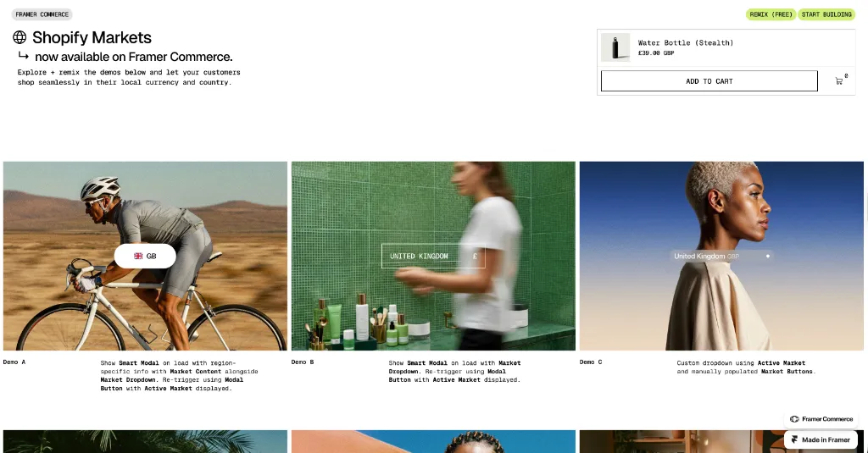Click the Water Bottle product thumbnail

pyautogui.click(x=615, y=47)
